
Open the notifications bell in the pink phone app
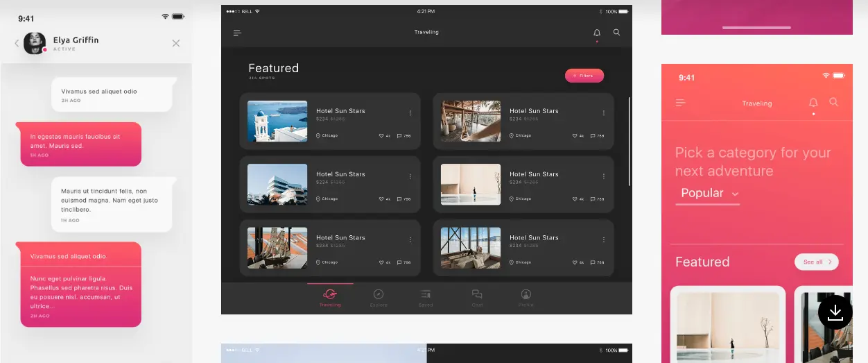pyautogui.click(x=813, y=103)
